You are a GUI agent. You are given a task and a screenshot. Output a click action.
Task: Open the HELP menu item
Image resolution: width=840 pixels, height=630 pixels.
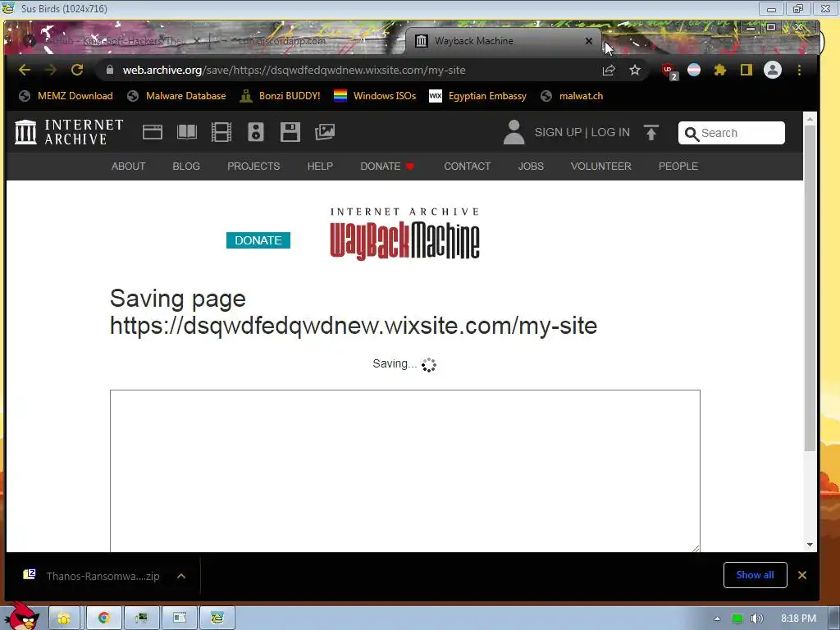pyautogui.click(x=320, y=166)
